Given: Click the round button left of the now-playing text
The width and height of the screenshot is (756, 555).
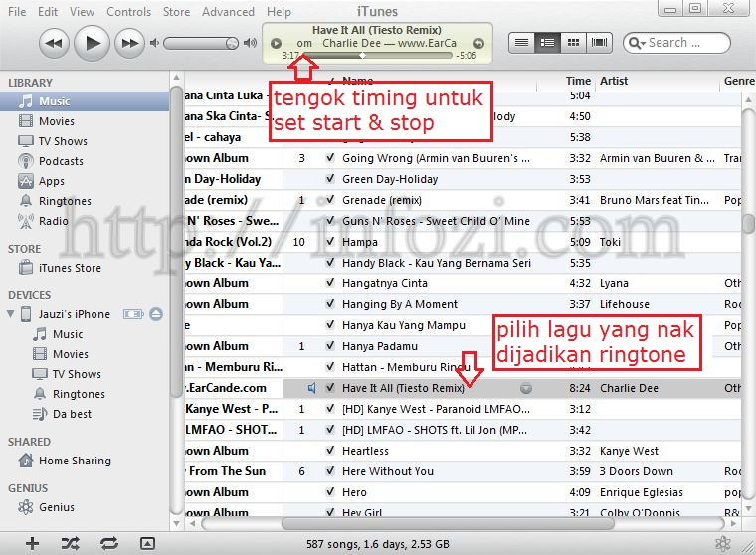Looking at the screenshot, I should point(276,44).
